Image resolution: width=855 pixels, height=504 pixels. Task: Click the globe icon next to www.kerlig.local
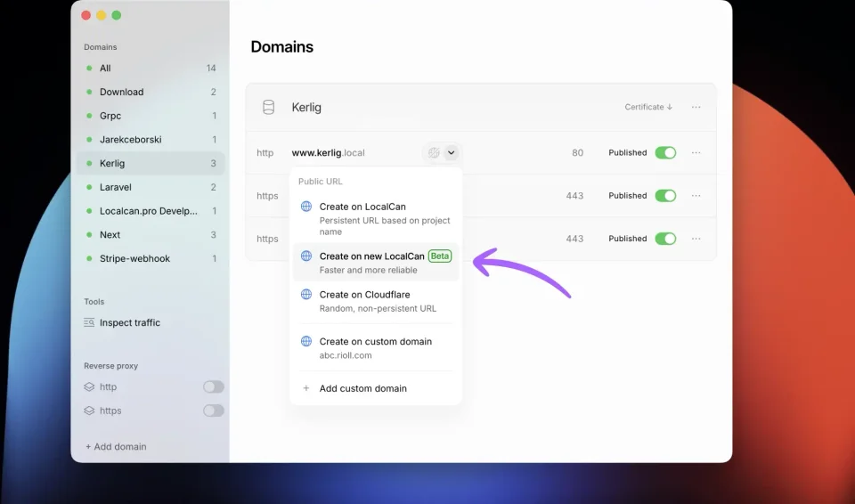click(434, 153)
